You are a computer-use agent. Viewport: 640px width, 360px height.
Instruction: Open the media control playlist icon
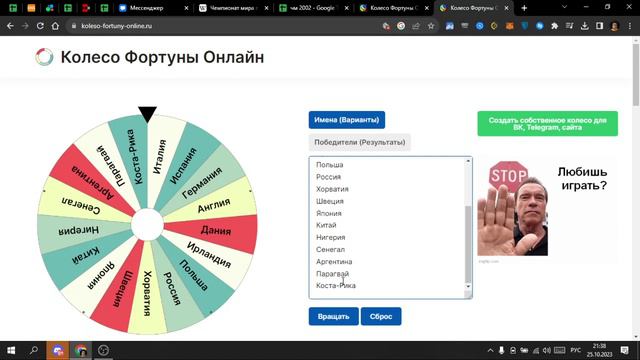pos(569,26)
